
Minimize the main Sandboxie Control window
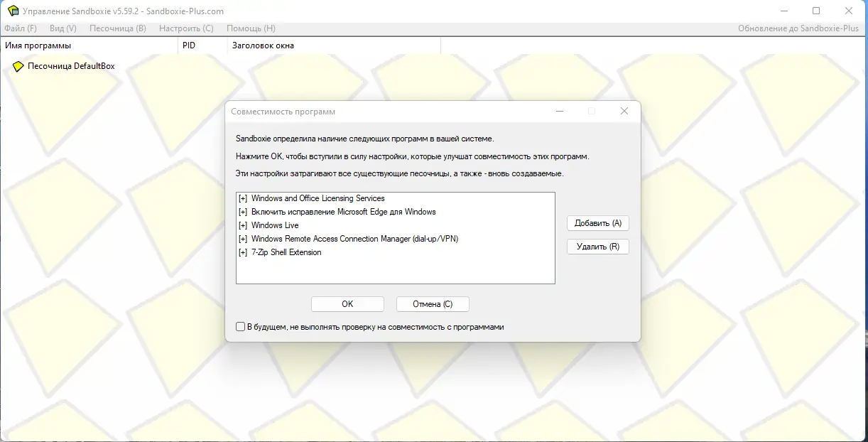point(784,11)
